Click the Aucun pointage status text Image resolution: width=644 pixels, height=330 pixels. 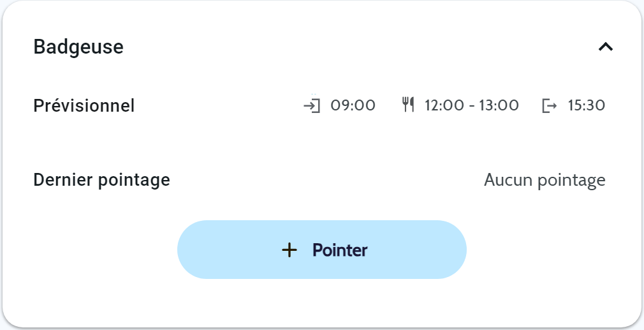click(545, 181)
